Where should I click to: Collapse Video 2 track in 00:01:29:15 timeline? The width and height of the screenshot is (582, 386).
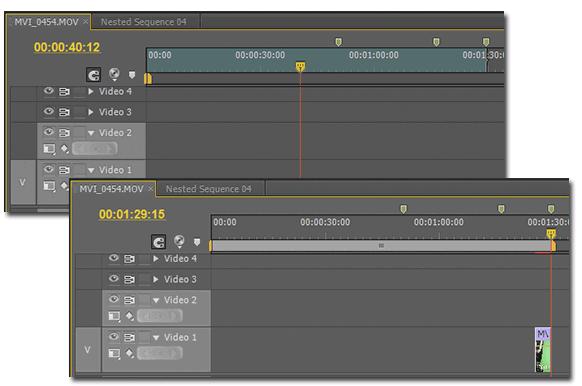(156, 300)
